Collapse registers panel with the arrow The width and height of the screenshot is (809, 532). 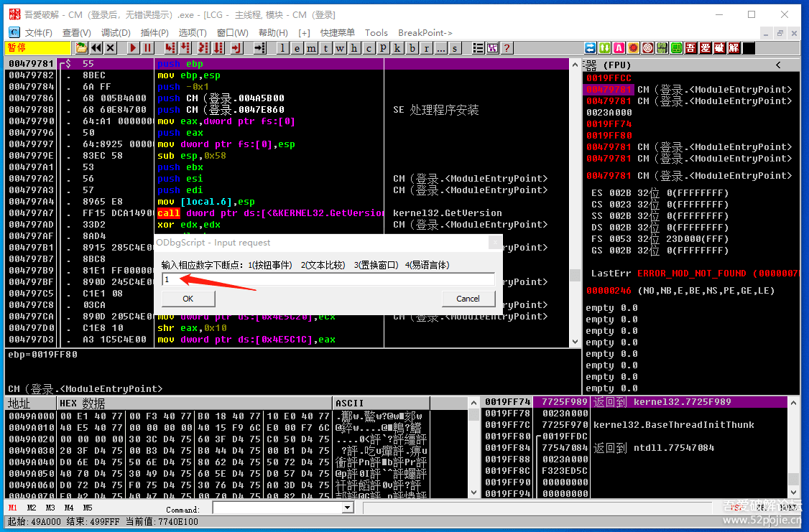click(x=778, y=65)
